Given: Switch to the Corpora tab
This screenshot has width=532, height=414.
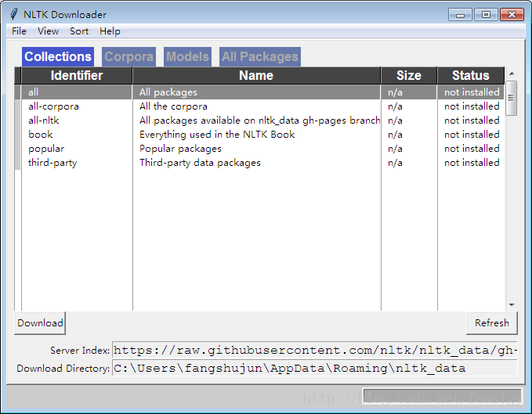Looking at the screenshot, I should (x=129, y=56).
